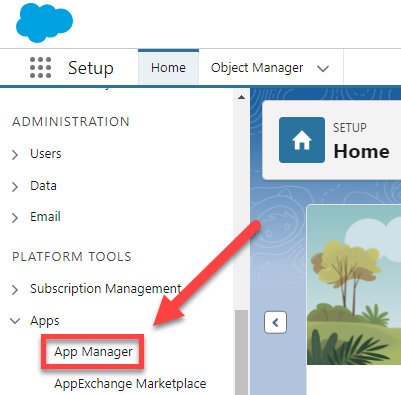Collapse the Apps section chevron

click(x=15, y=321)
